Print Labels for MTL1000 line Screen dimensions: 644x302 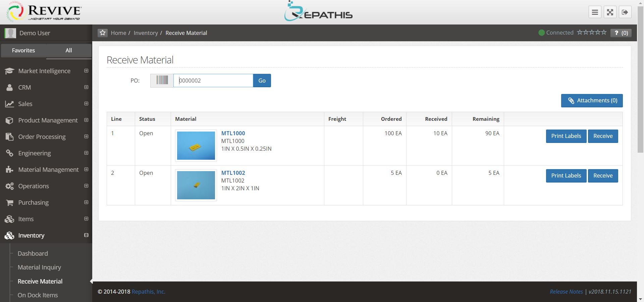566,136
